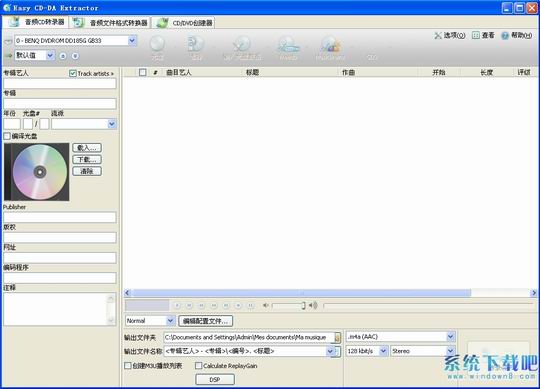Viewport: 540px width, 389px height.
Task: Click the 载入... cover button
Action: click(87, 148)
